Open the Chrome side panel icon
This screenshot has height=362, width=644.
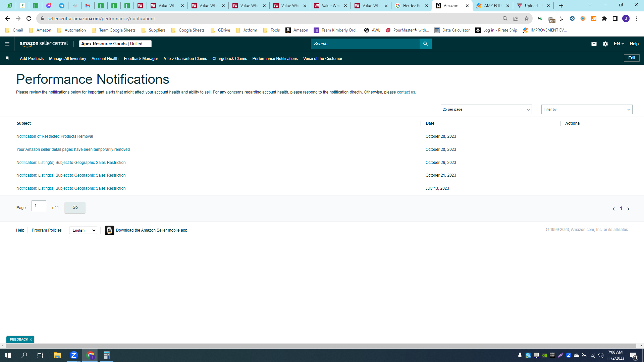tap(615, 18)
